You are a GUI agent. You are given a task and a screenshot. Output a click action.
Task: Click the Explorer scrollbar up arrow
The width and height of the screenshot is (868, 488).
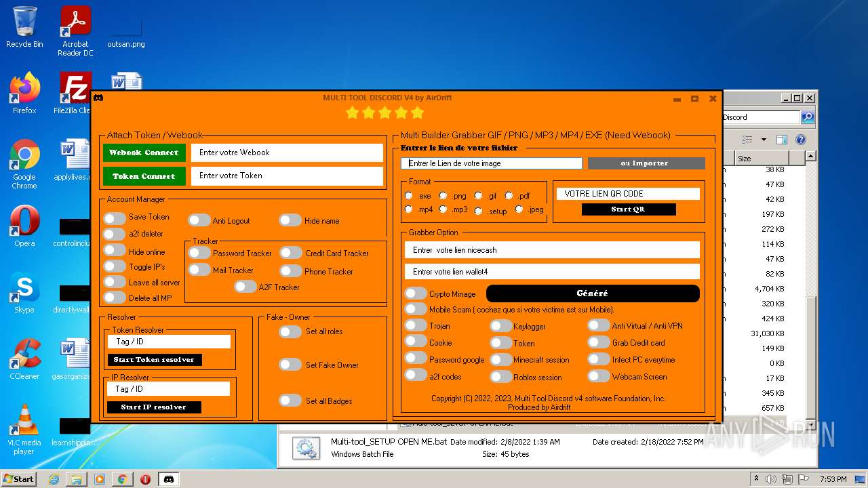[x=810, y=158]
